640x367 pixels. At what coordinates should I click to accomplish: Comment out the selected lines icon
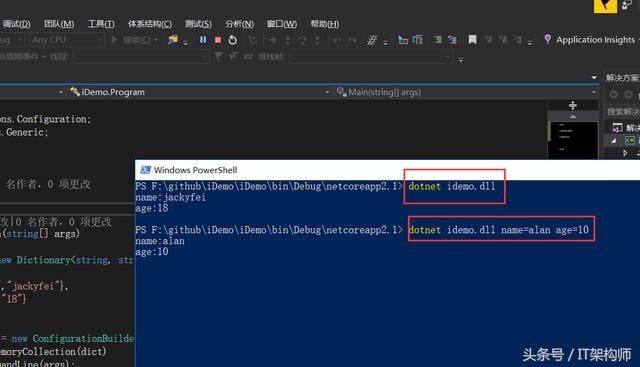438,40
